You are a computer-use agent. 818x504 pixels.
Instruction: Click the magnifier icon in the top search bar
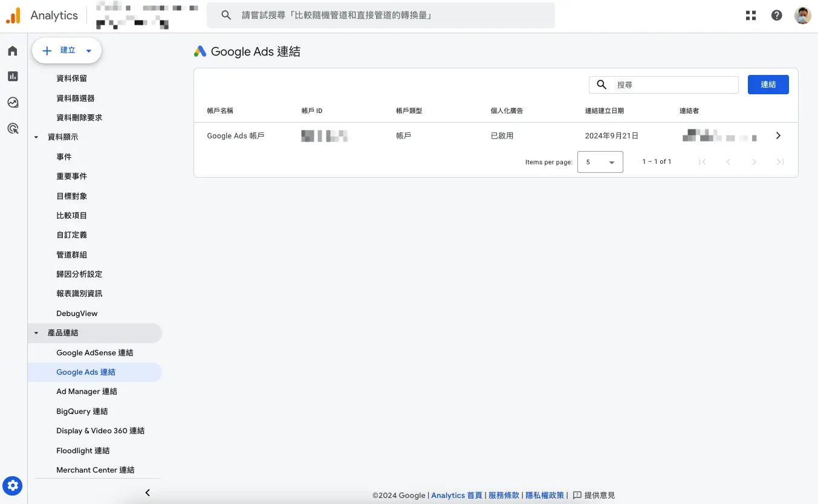click(226, 15)
